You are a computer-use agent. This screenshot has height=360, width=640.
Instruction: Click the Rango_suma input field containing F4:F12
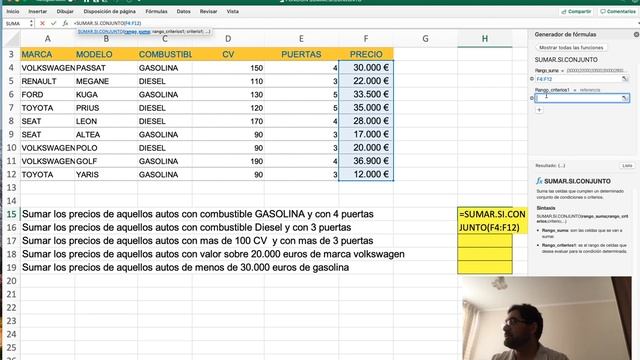coord(582,79)
